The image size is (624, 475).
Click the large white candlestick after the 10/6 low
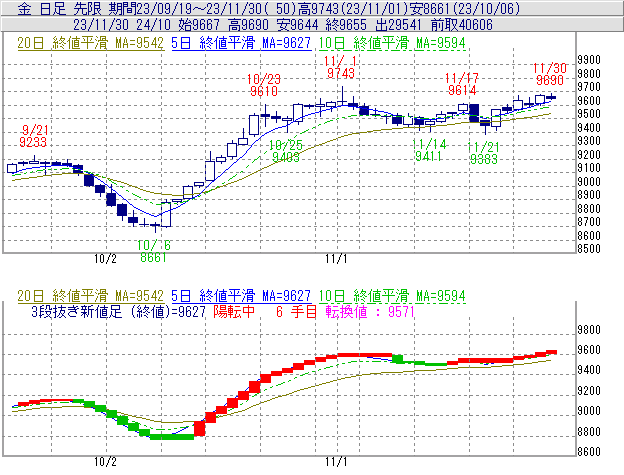166,214
